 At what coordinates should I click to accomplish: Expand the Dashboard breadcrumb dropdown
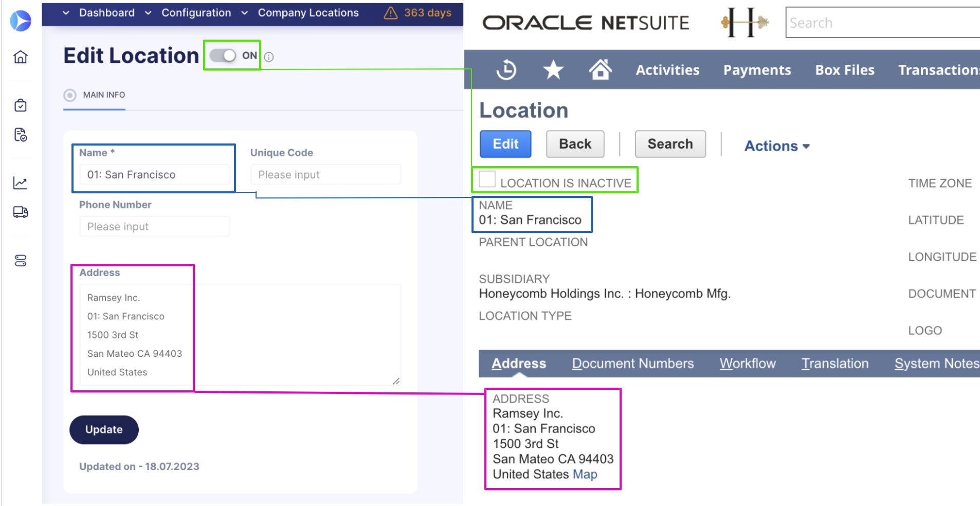coord(66,13)
